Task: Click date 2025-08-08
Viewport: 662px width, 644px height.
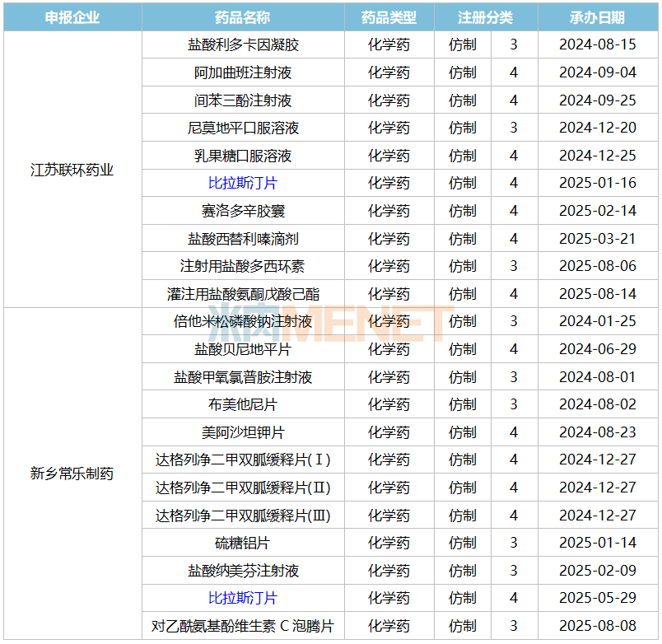Action: click(598, 625)
